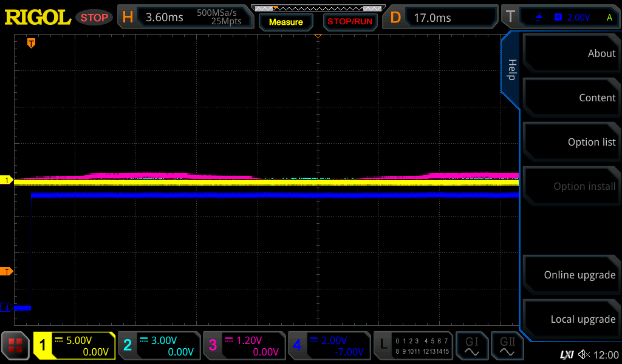The width and height of the screenshot is (622, 364).
Task: Toggle channel 2 cyan 3.00V
Action: coord(159,346)
